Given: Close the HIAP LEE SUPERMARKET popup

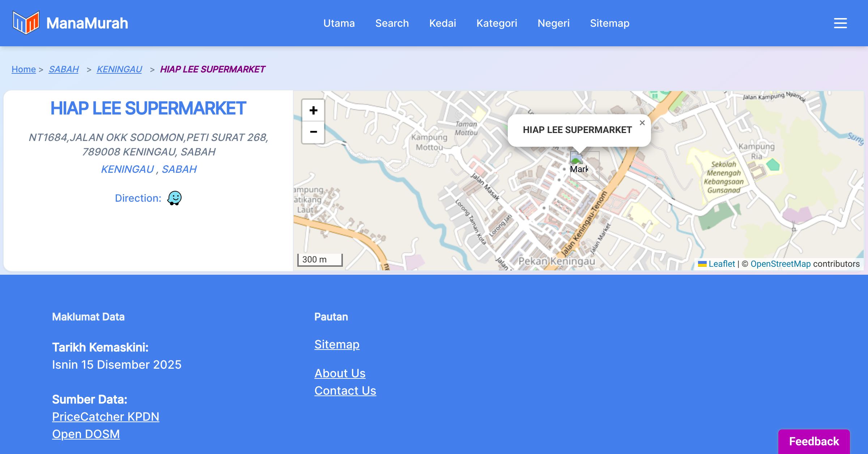Looking at the screenshot, I should (x=642, y=123).
